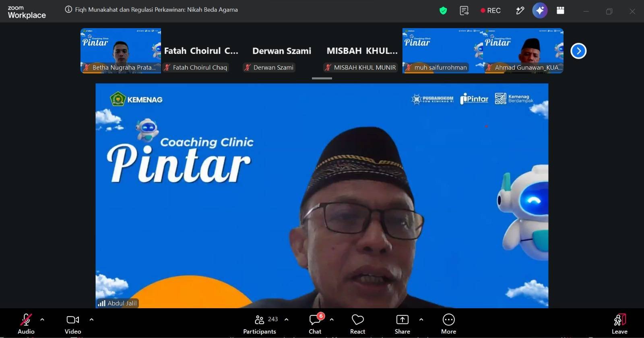Expand video options arrow next to Video

click(x=91, y=319)
